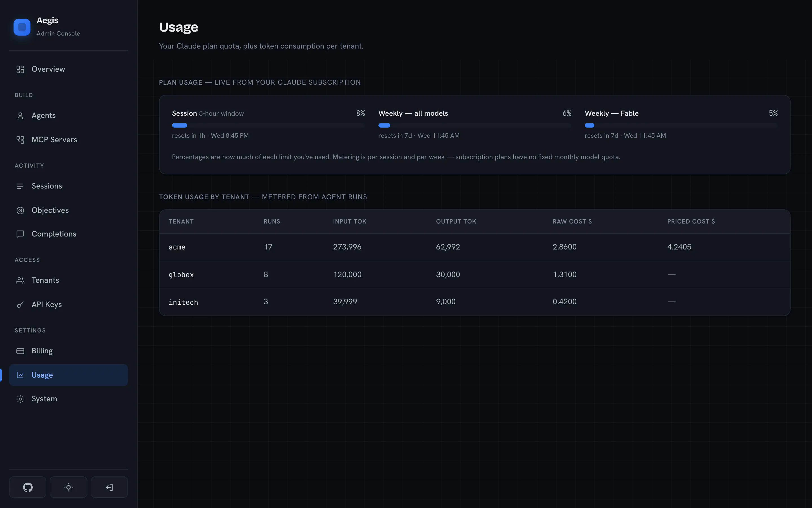This screenshot has width=812, height=508.
Task: Open the Tenants page
Action: pos(69,280)
